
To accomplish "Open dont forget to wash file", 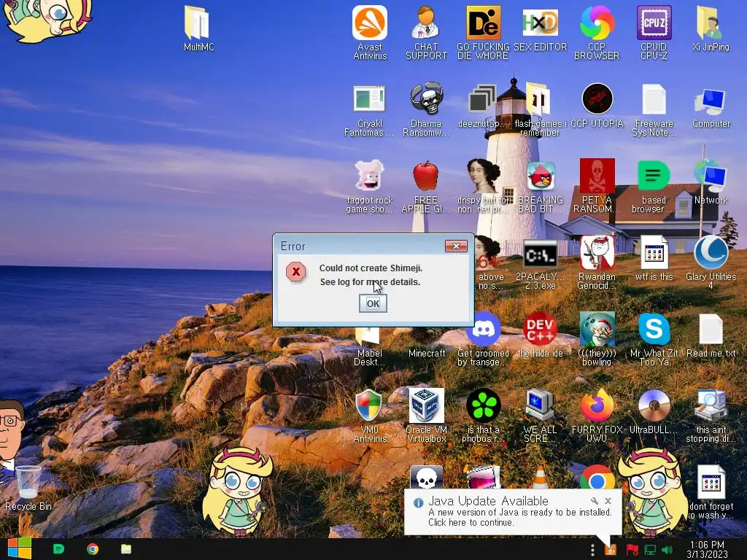I will coord(711,493).
